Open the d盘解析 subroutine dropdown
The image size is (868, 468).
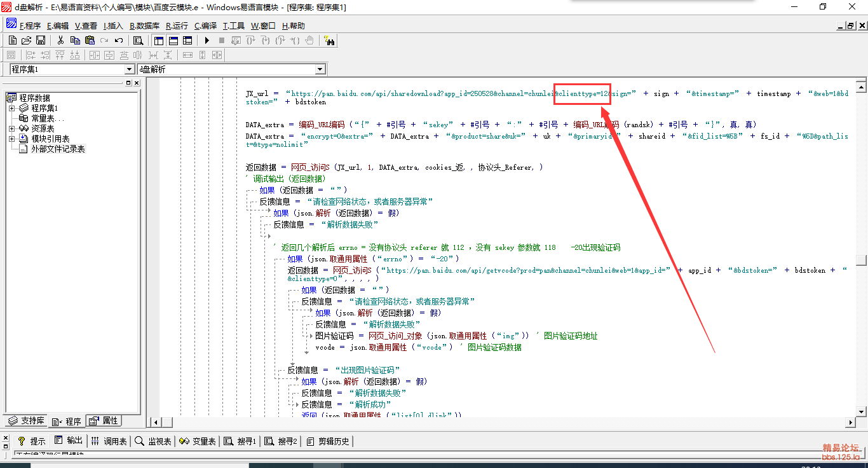pos(320,69)
